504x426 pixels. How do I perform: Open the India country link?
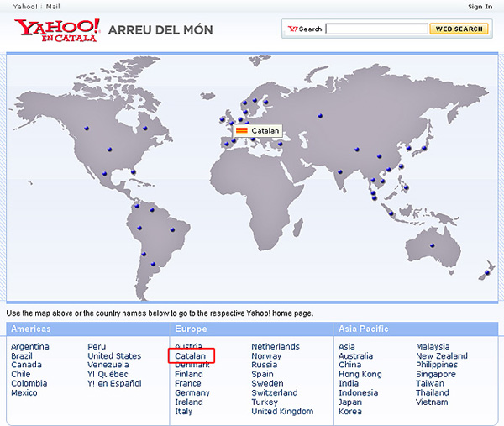349,383
